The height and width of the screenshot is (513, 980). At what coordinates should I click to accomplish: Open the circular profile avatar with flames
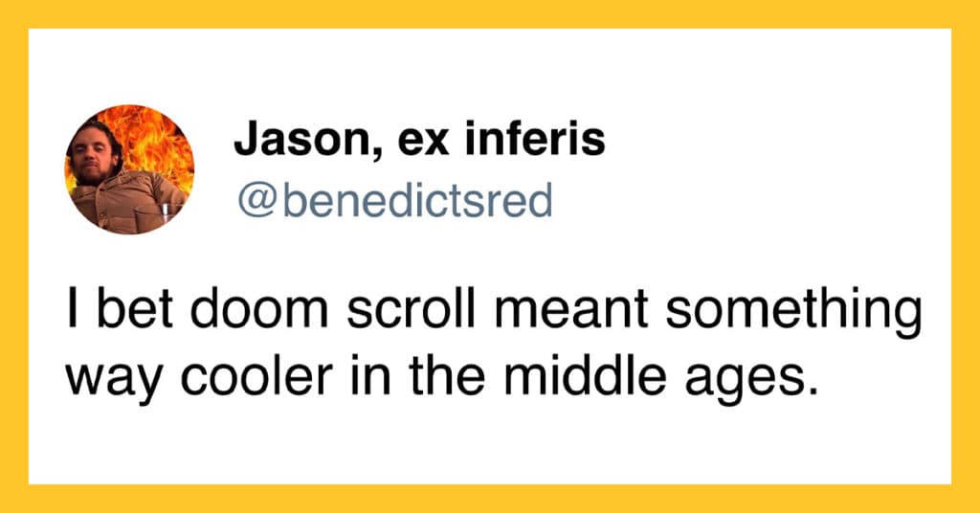(x=129, y=169)
